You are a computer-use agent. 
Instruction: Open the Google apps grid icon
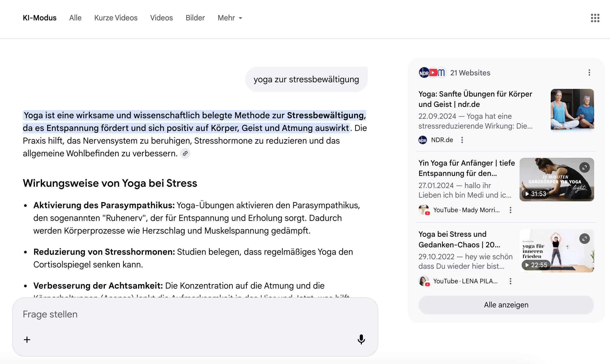595,18
